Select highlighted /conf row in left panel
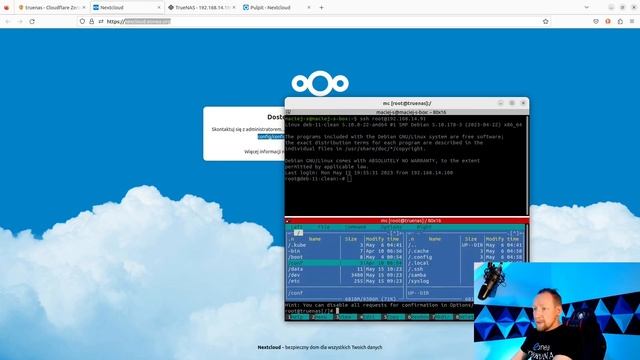 tap(345, 263)
